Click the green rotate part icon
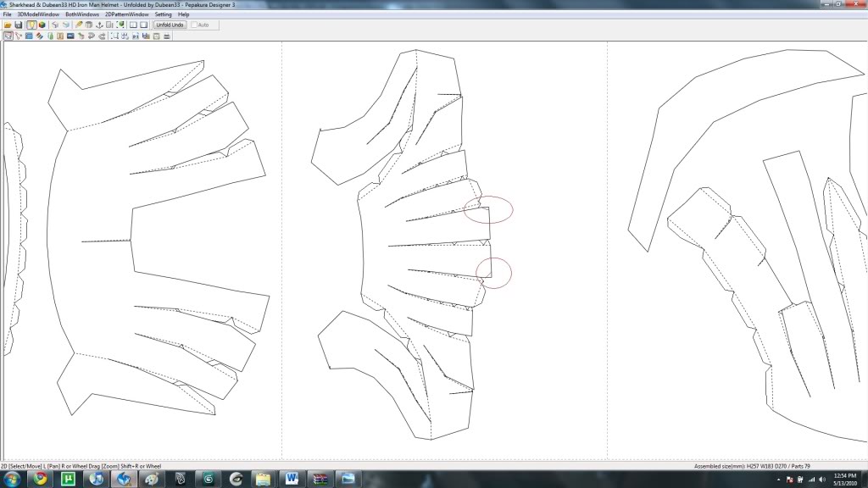 81,36
